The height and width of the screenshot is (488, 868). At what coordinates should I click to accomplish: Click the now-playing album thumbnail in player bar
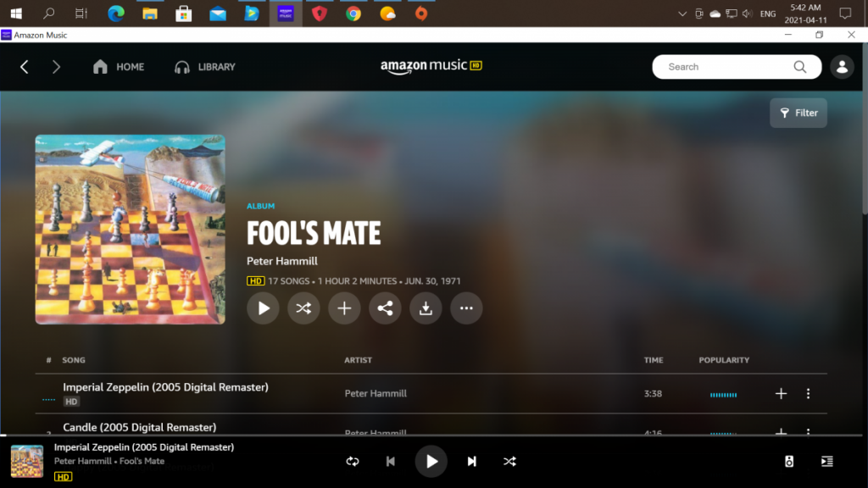27,461
